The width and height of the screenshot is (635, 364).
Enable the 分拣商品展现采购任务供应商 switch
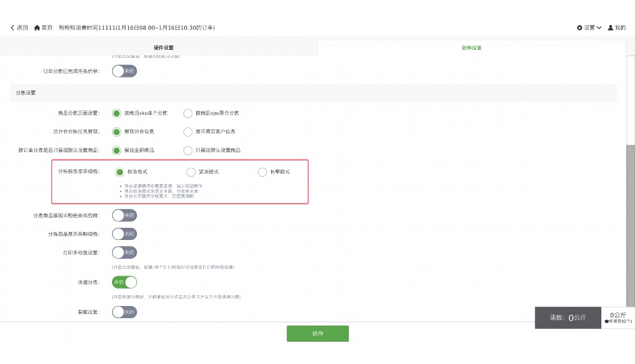point(124,216)
